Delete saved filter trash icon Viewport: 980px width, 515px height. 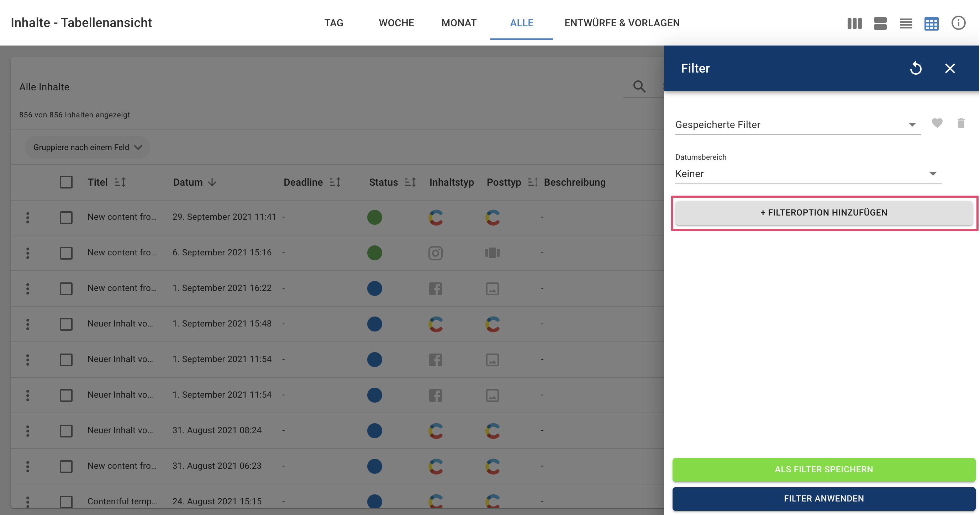[961, 123]
